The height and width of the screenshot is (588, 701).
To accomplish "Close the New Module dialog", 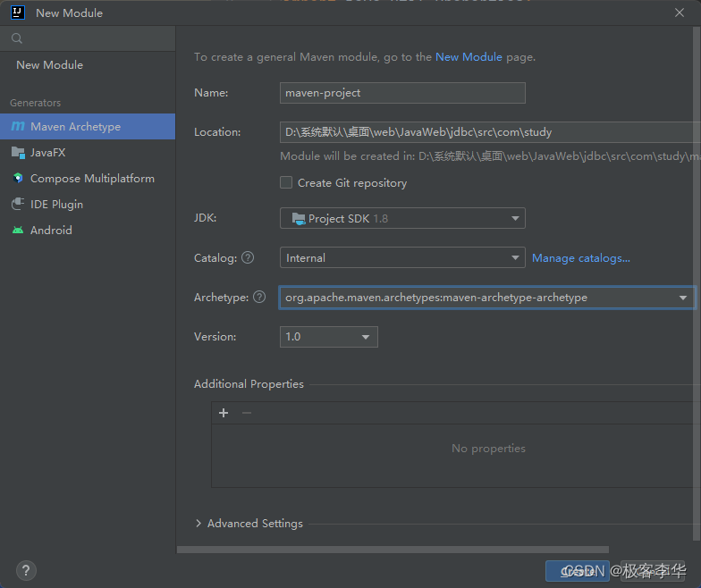I will click(x=680, y=13).
